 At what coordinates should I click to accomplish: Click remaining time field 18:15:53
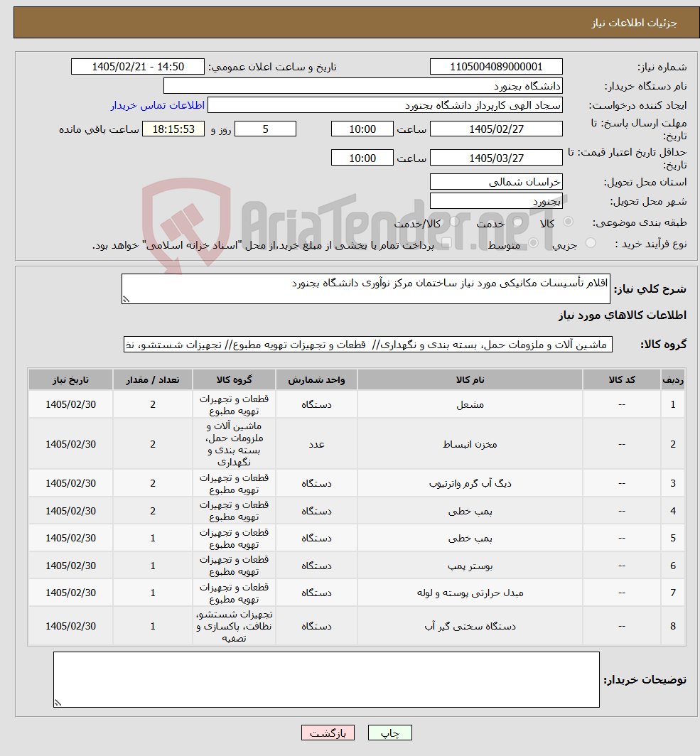[173, 129]
